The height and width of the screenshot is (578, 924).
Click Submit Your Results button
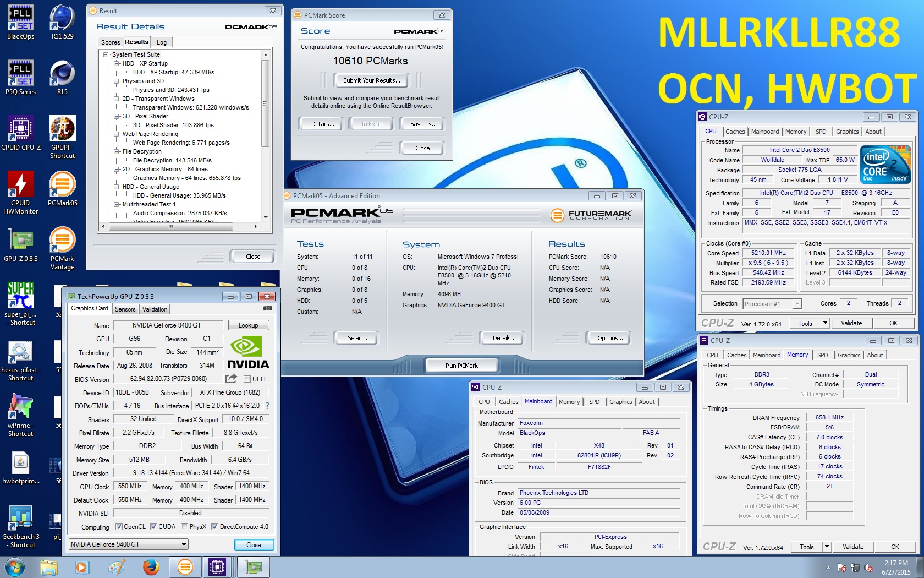click(371, 80)
